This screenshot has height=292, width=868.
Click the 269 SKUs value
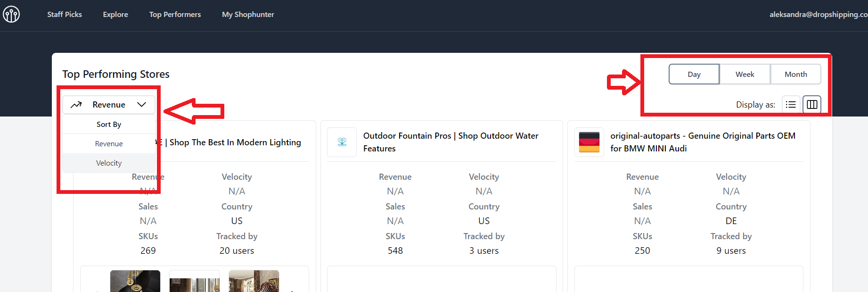coord(148,251)
